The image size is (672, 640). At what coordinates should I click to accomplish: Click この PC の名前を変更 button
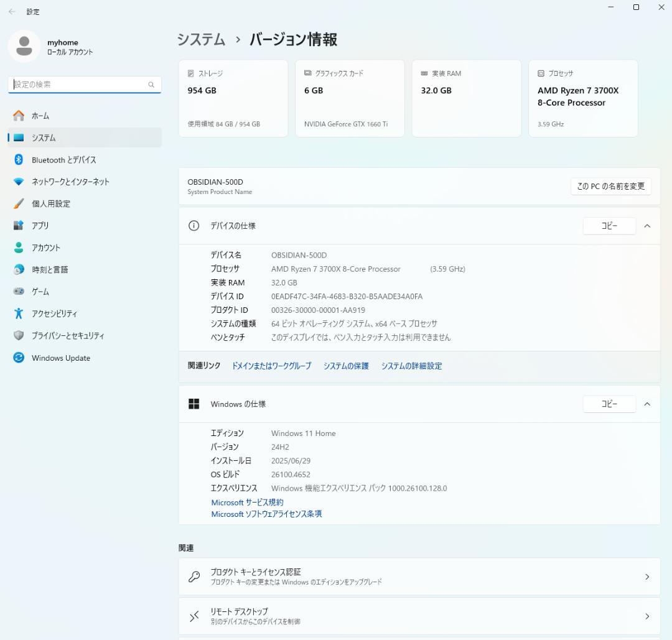pos(610,186)
